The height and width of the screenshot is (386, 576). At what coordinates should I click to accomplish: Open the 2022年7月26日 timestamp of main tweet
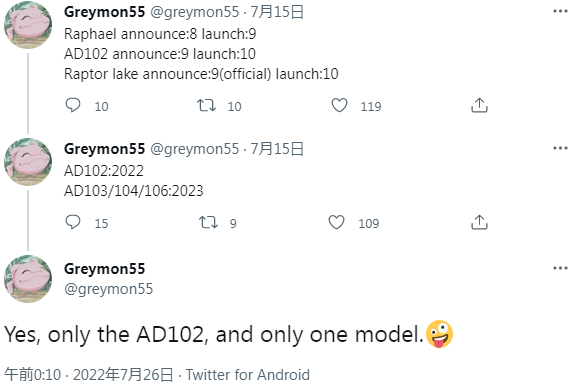pos(123,375)
